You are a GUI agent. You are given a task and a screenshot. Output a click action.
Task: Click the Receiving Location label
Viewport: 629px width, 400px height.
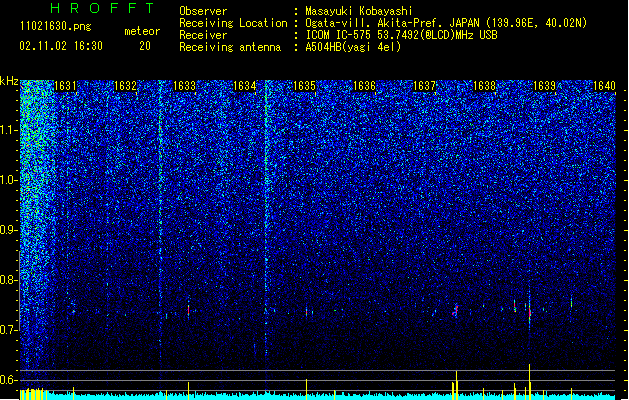pyautogui.click(x=233, y=23)
